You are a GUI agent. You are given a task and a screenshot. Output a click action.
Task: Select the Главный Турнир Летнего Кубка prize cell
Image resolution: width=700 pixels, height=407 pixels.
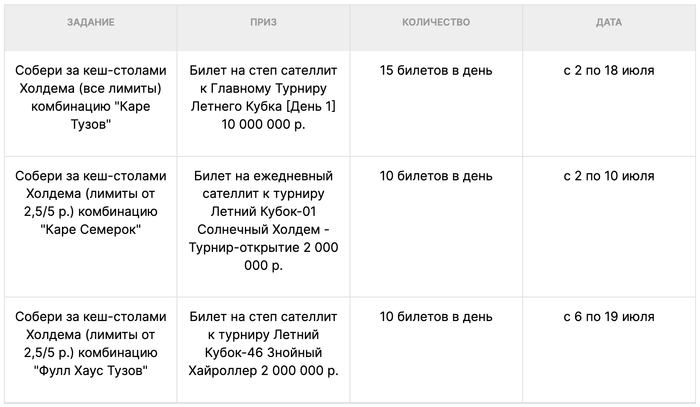(x=264, y=98)
